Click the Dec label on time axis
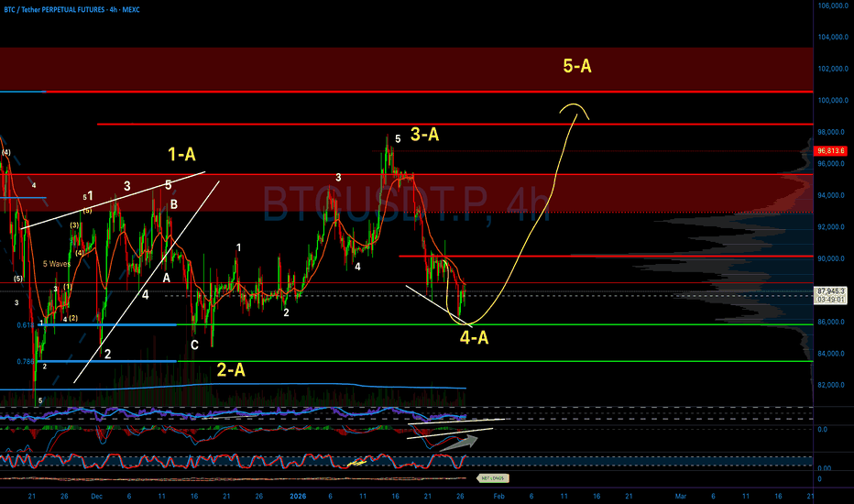Viewport: 854px width, 504px height. (x=96, y=496)
